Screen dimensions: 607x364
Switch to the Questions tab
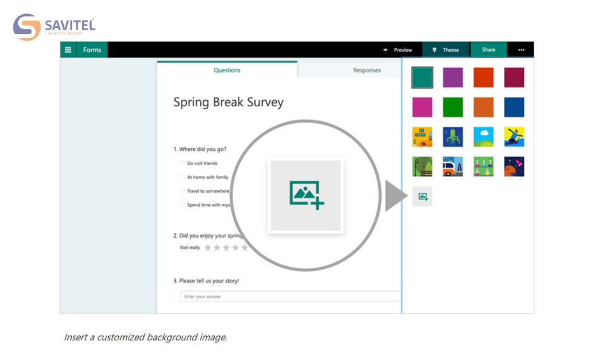(227, 70)
